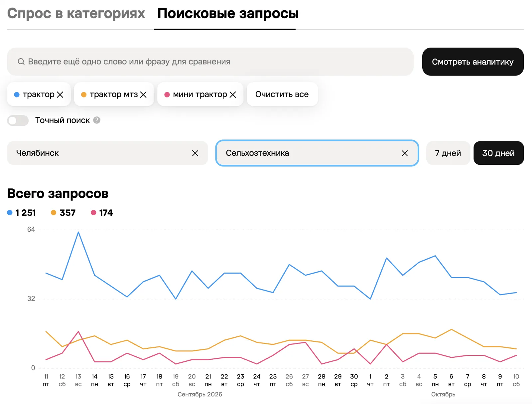Remove the "мини трактор" search tag

(233, 95)
